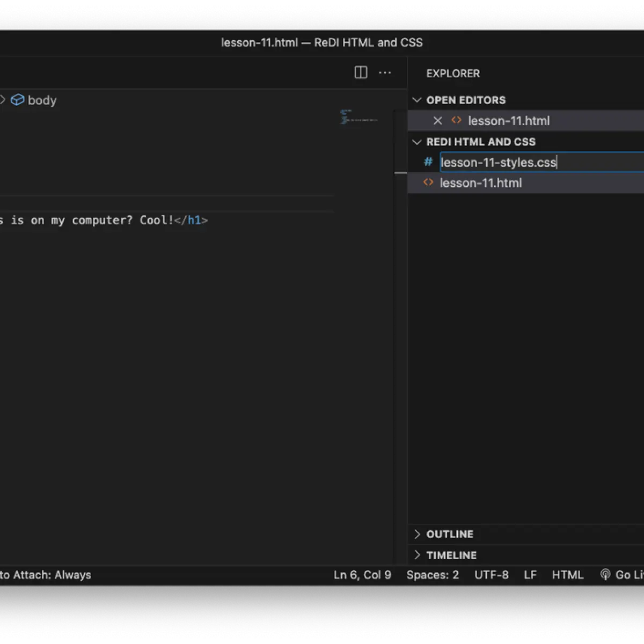The width and height of the screenshot is (644, 644).
Task: Click the Go Live broadcast icon in the status bar
Action: [605, 575]
